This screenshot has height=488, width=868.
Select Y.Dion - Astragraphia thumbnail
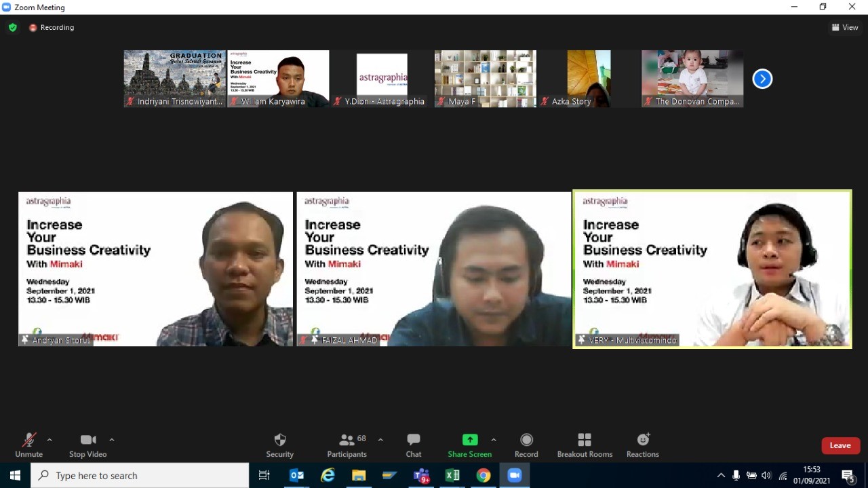click(382, 79)
